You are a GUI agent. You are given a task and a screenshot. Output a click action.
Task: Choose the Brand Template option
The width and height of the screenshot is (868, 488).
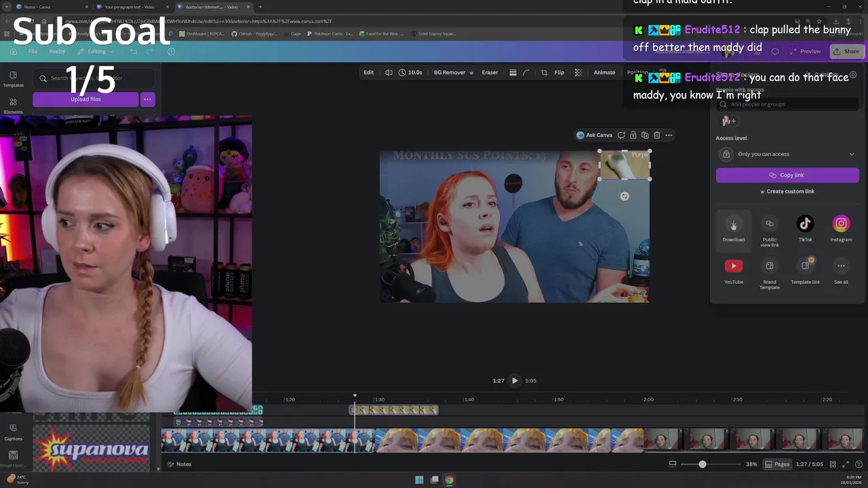pos(769,274)
